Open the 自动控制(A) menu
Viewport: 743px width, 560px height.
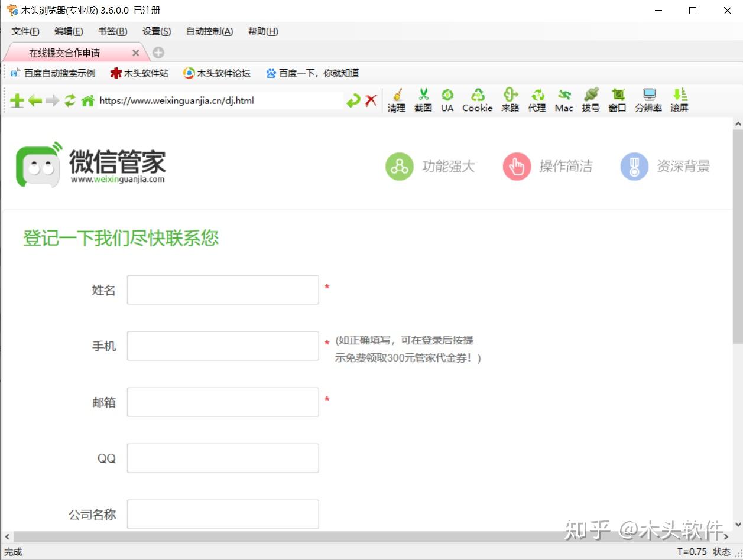point(209,31)
